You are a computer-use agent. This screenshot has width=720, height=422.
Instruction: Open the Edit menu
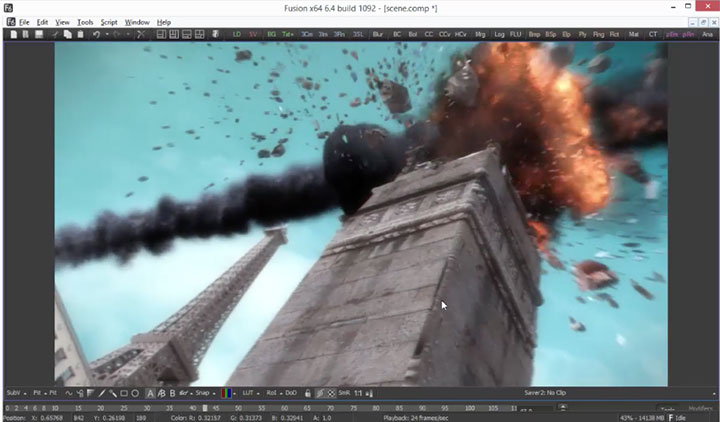click(x=42, y=22)
